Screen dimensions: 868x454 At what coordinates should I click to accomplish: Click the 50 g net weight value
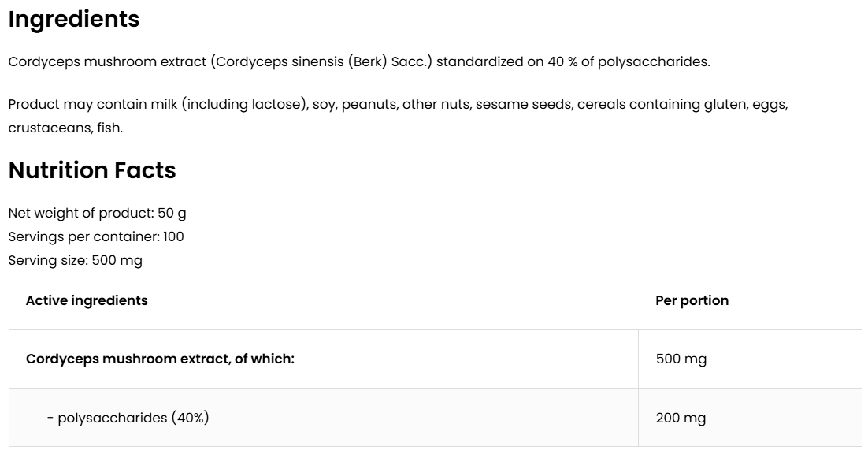(172, 213)
